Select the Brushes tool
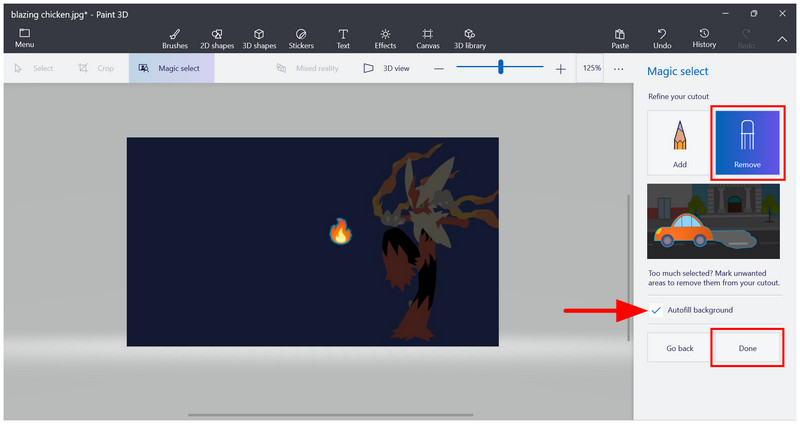Screen dimensions: 800x424 [x=174, y=38]
